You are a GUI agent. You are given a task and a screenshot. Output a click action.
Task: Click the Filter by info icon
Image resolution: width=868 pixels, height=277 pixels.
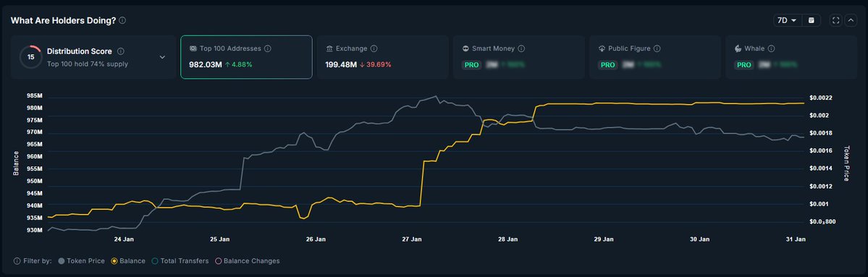click(x=17, y=261)
